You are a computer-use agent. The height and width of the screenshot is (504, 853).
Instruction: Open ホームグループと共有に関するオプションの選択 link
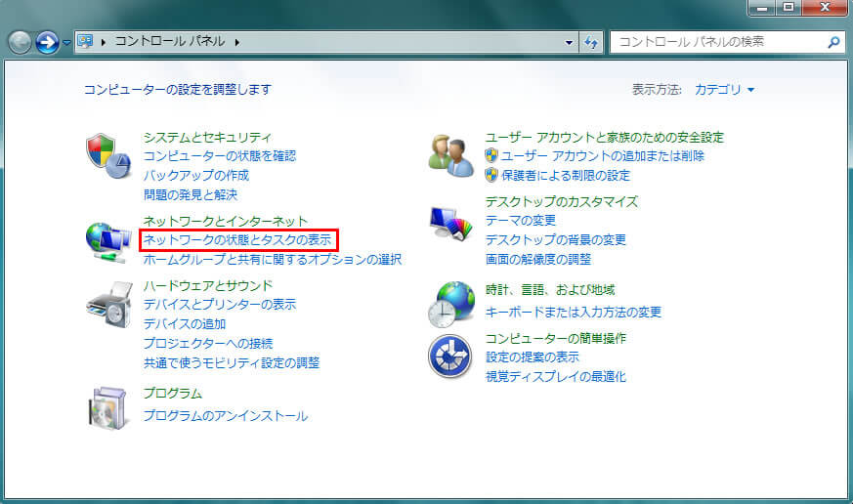point(273,260)
